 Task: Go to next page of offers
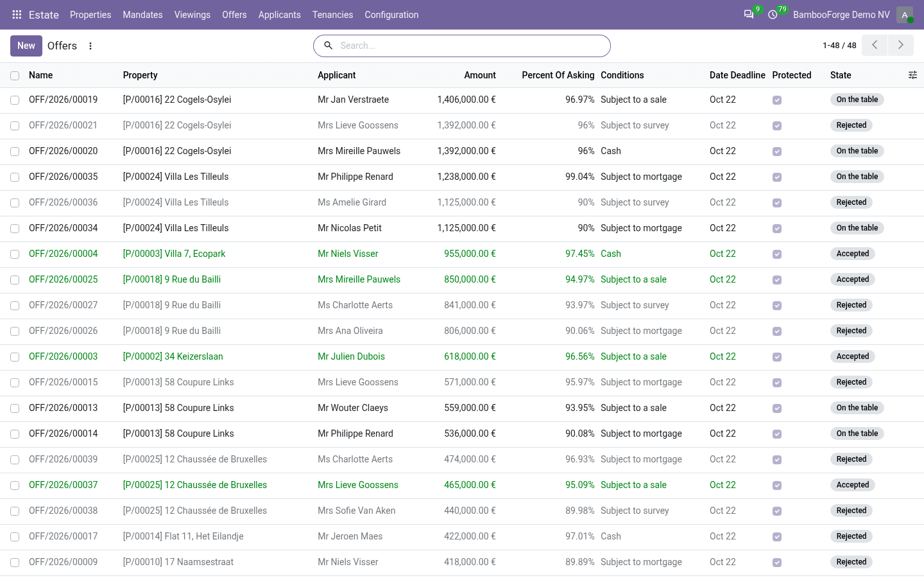click(x=901, y=45)
